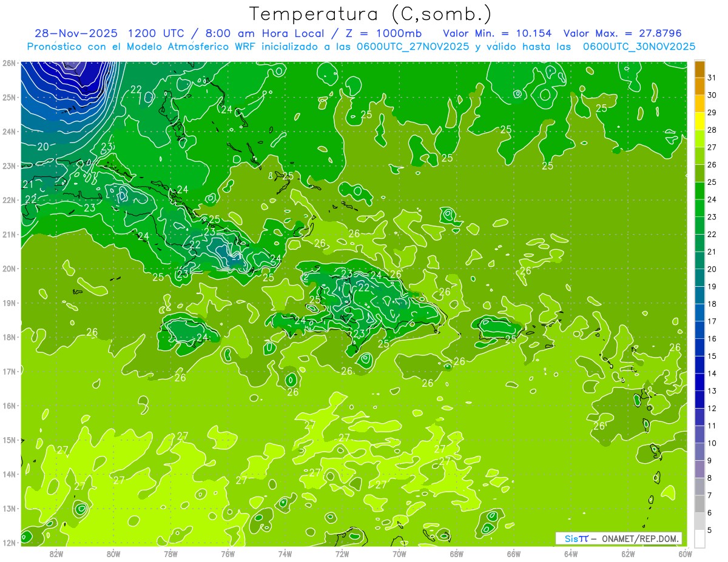Click the '22N' latitude axis label
This screenshot has height=562, width=728.
[9, 200]
